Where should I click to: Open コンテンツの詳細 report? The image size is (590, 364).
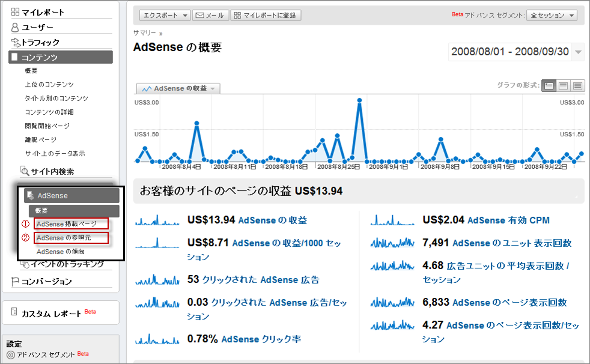click(x=49, y=112)
